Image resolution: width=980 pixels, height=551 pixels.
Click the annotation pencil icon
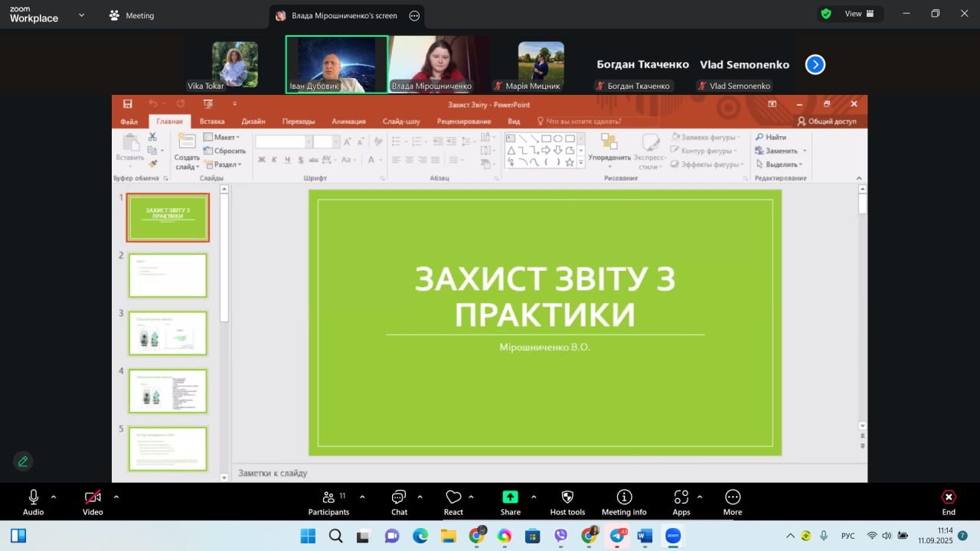pos(23,461)
